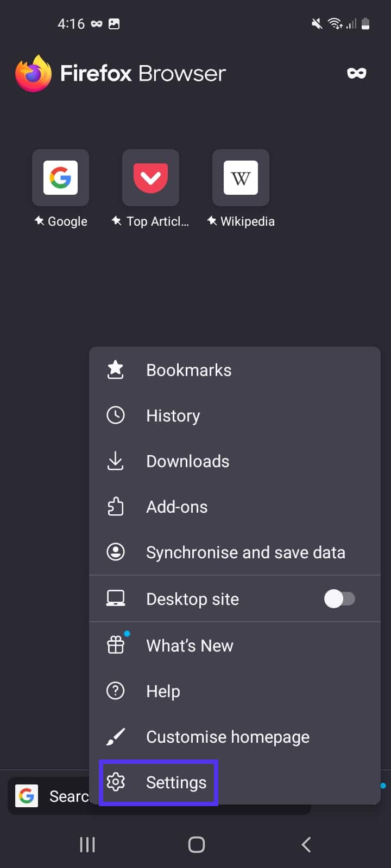
Task: Select the Customise homepage paintbrush icon
Action: tap(116, 737)
